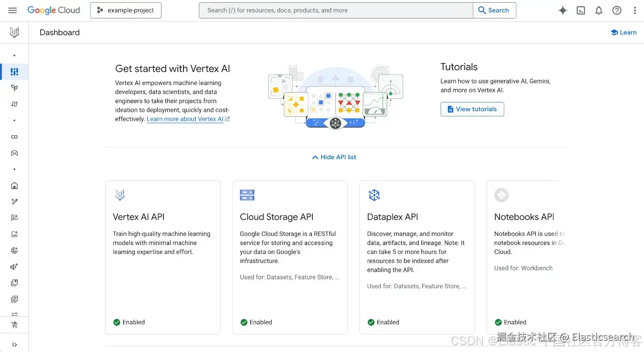This screenshot has width=644, height=352.
Task: Click the Cloud Storage API card icon
Action: click(x=247, y=195)
